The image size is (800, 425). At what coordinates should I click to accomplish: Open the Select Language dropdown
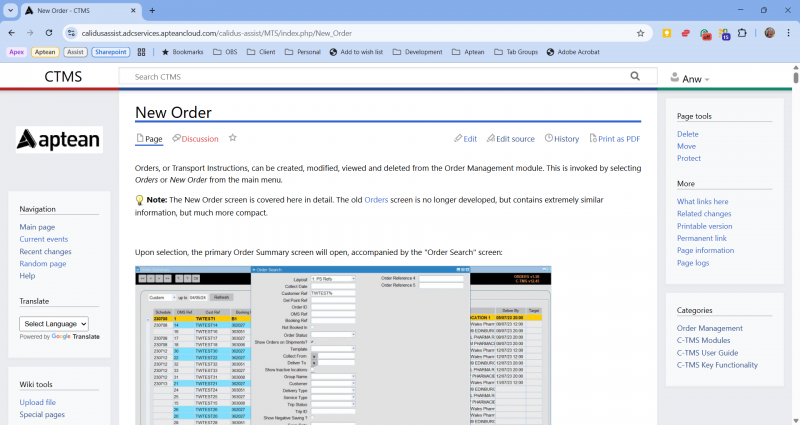tap(54, 324)
